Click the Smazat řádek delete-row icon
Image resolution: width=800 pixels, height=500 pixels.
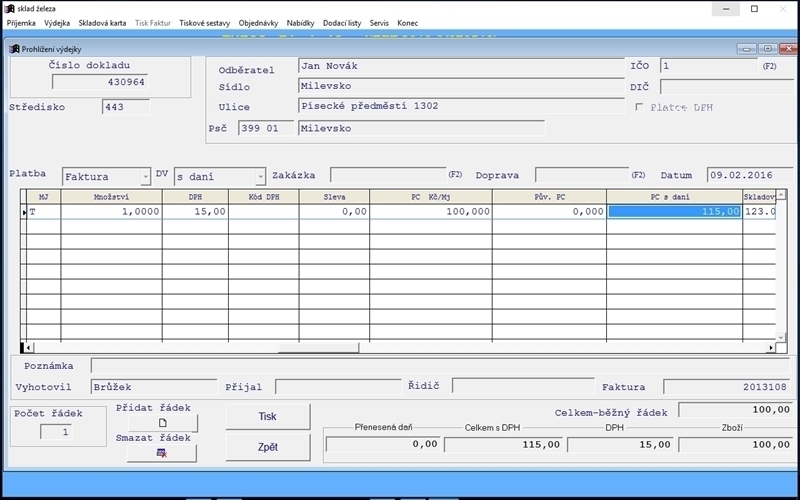pos(162,453)
